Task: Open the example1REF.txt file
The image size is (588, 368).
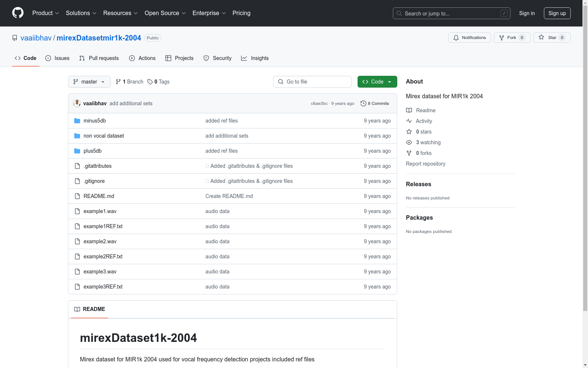Action: pos(103,226)
